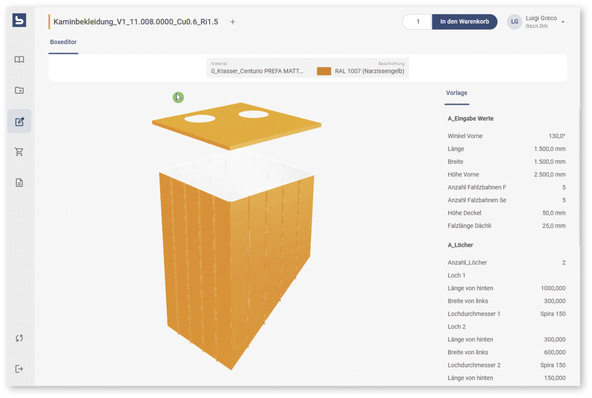Open the catalog book icon in sidebar

click(19, 60)
